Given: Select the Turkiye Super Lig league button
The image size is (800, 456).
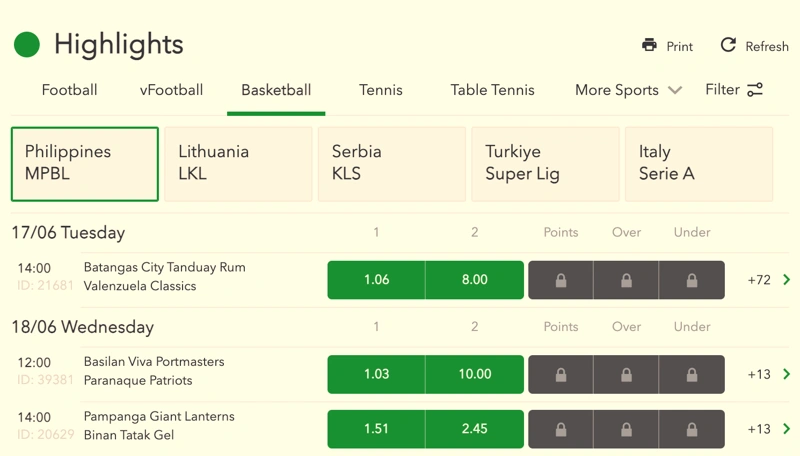Looking at the screenshot, I should tap(545, 164).
